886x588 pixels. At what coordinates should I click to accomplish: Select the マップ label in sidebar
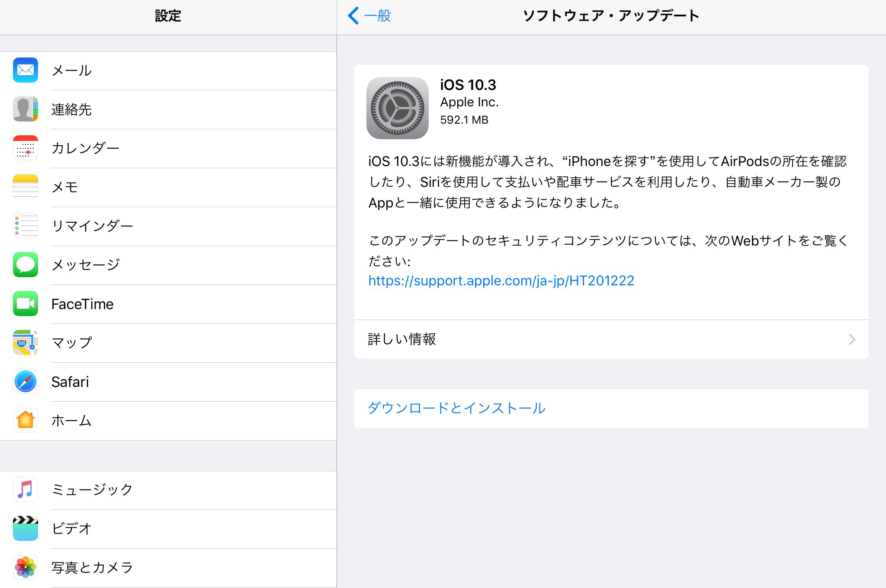click(72, 342)
